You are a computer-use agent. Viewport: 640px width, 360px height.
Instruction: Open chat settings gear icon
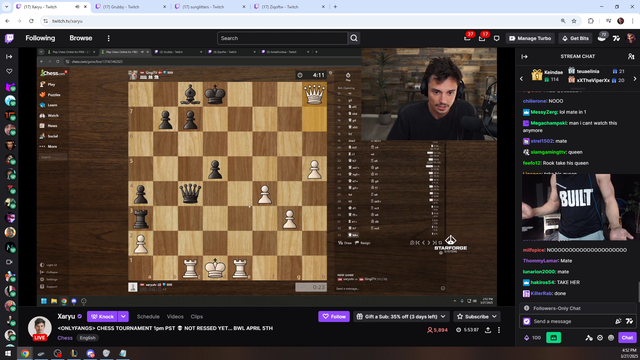pos(600,338)
